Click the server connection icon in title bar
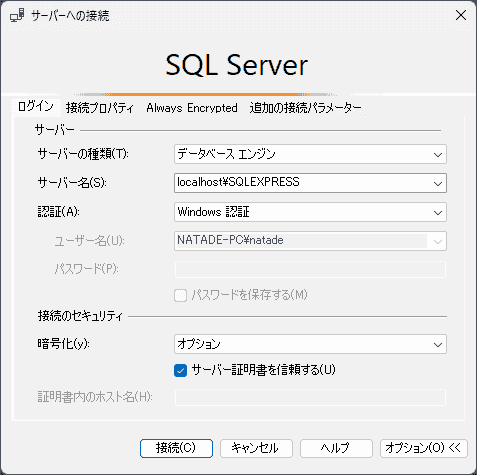Viewport: 477px width, 475px height. click(17, 15)
